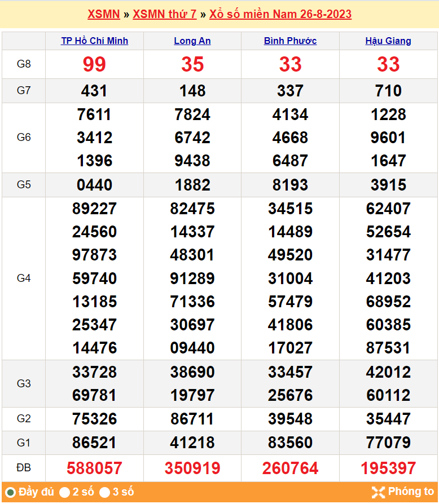Select the 2 số radio option
439x504 pixels.
pyautogui.click(x=65, y=492)
